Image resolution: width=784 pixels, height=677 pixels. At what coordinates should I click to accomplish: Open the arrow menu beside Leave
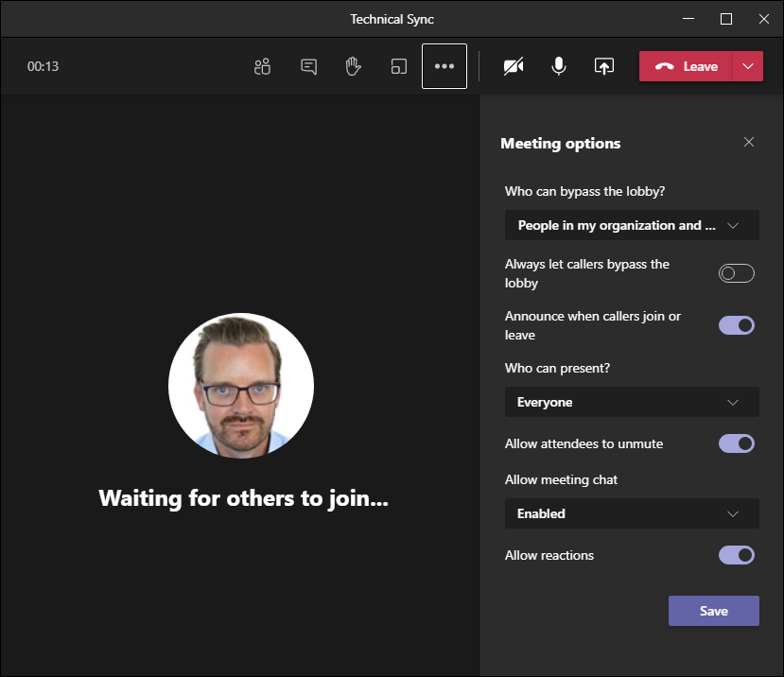(x=748, y=66)
